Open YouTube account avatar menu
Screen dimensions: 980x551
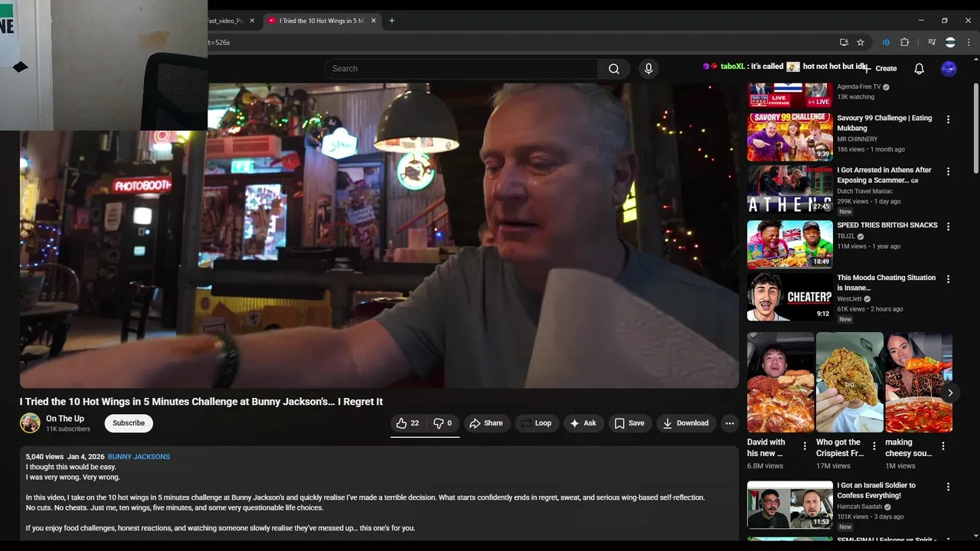tap(949, 69)
